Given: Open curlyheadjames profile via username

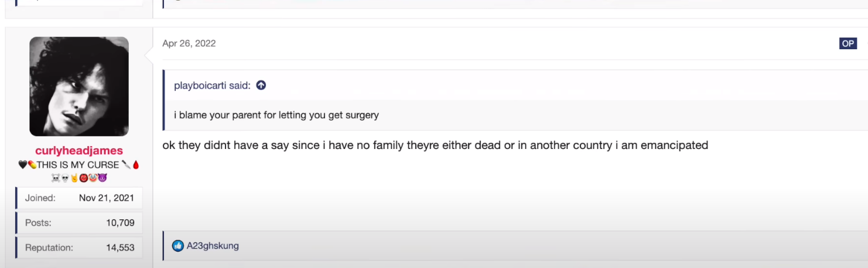Looking at the screenshot, I should [79, 151].
